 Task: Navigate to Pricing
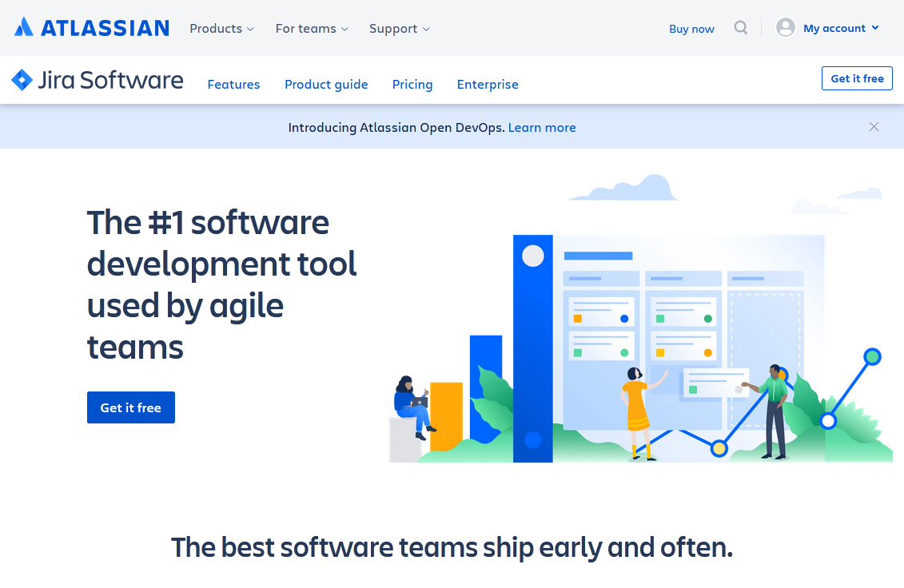[412, 84]
